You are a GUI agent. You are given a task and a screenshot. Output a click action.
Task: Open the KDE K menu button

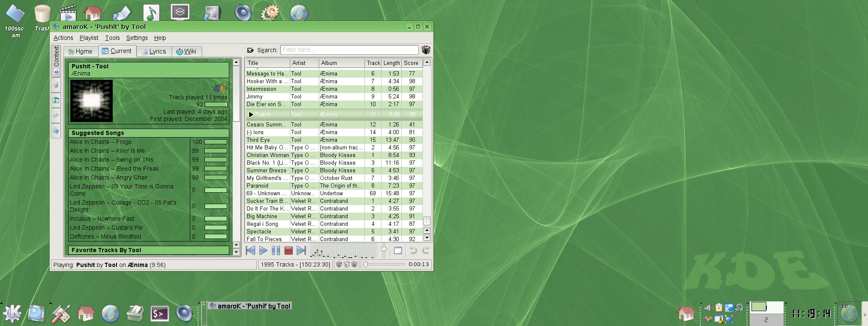coord(12,313)
